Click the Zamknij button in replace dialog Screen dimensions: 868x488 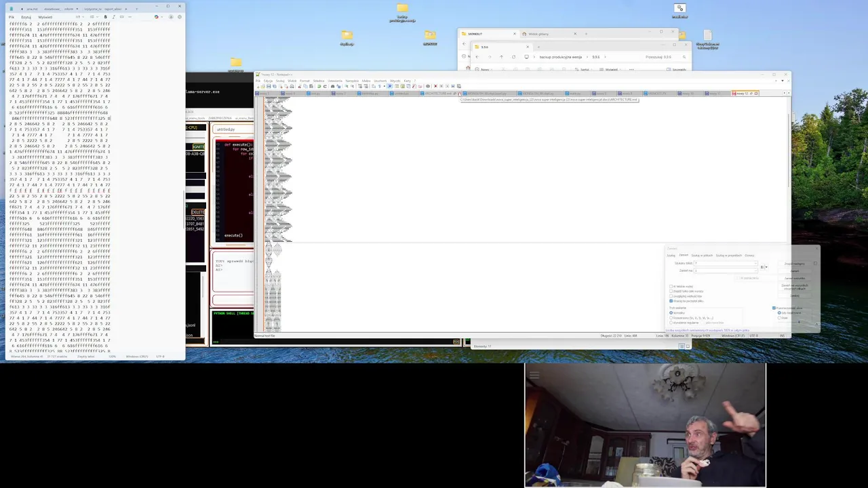click(x=795, y=296)
